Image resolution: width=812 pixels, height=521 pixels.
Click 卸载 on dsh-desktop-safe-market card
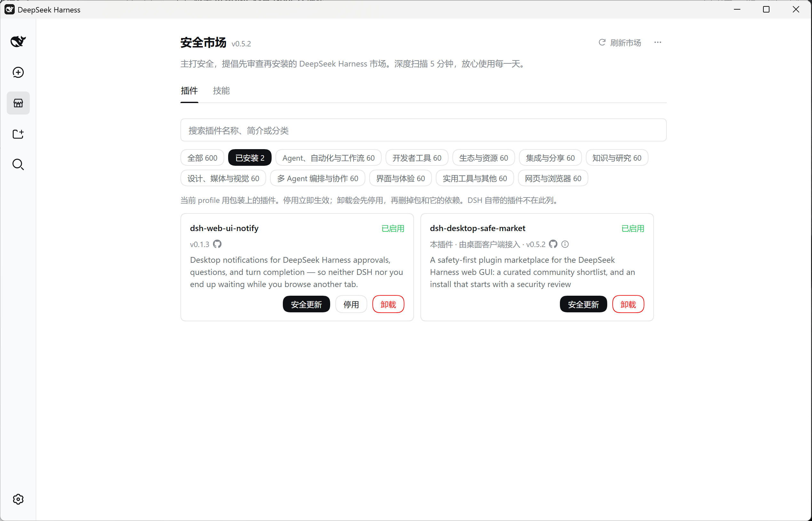tap(628, 304)
